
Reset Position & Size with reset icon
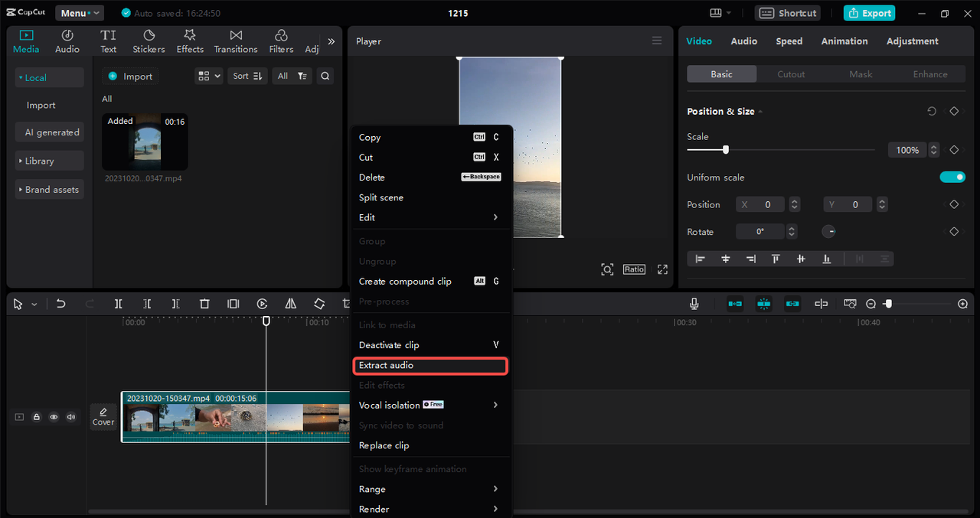click(x=932, y=111)
